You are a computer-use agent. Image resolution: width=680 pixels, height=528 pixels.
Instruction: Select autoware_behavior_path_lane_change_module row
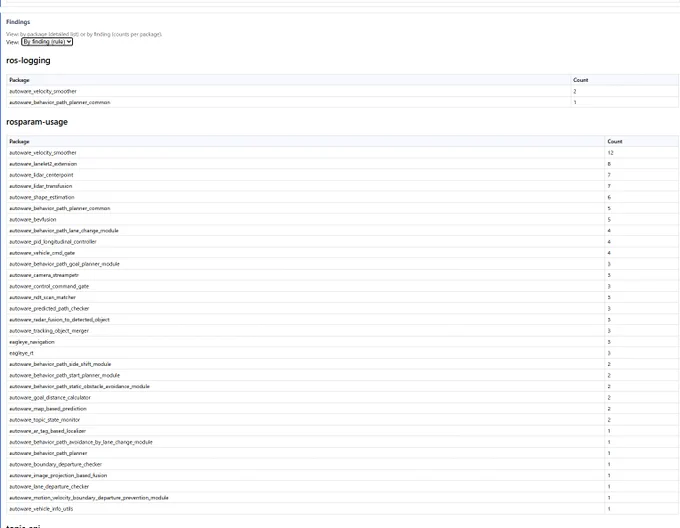coord(343,231)
